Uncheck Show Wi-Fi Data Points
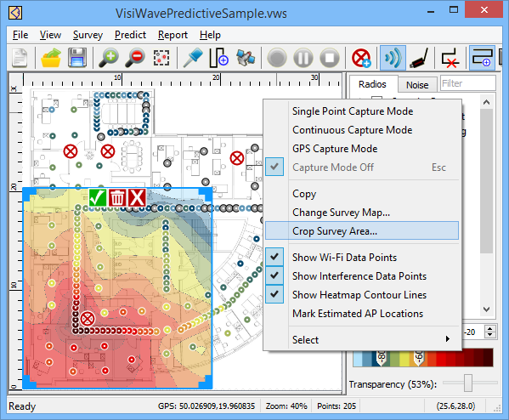Viewport: 509px width, 420px height. (362, 258)
